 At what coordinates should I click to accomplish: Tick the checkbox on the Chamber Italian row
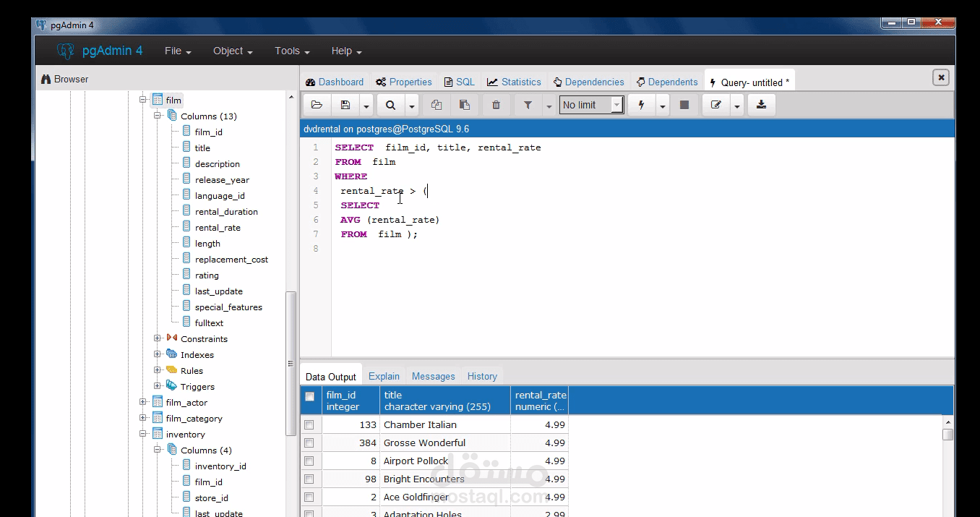coord(309,424)
